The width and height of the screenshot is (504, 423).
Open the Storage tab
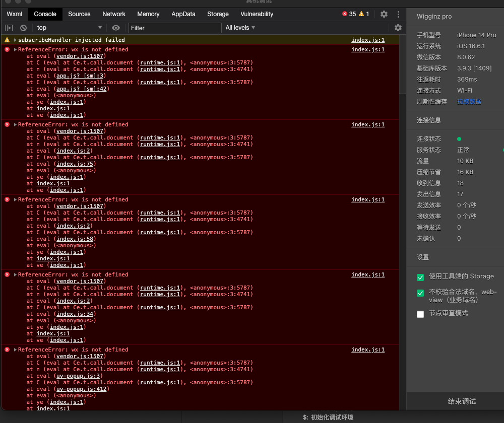pyautogui.click(x=218, y=14)
